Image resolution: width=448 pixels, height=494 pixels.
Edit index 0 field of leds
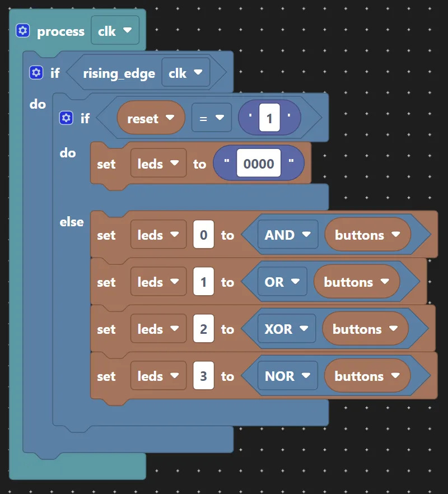pos(203,235)
